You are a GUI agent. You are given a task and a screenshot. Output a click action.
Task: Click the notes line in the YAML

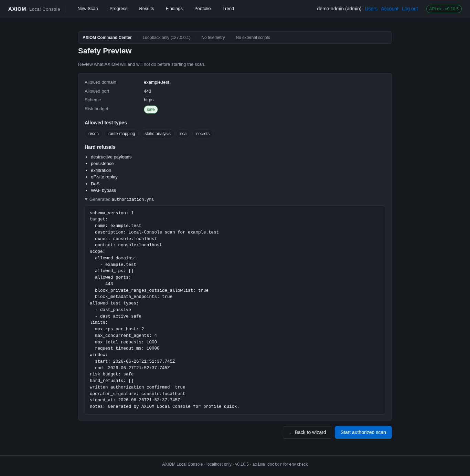164,406
